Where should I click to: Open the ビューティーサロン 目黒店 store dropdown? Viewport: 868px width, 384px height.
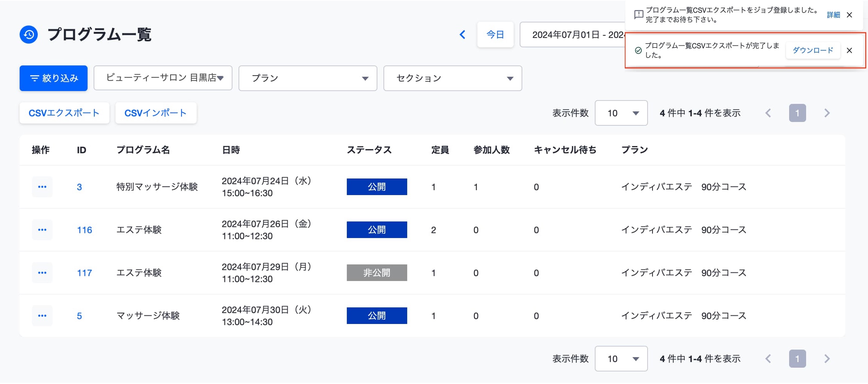pyautogui.click(x=163, y=78)
